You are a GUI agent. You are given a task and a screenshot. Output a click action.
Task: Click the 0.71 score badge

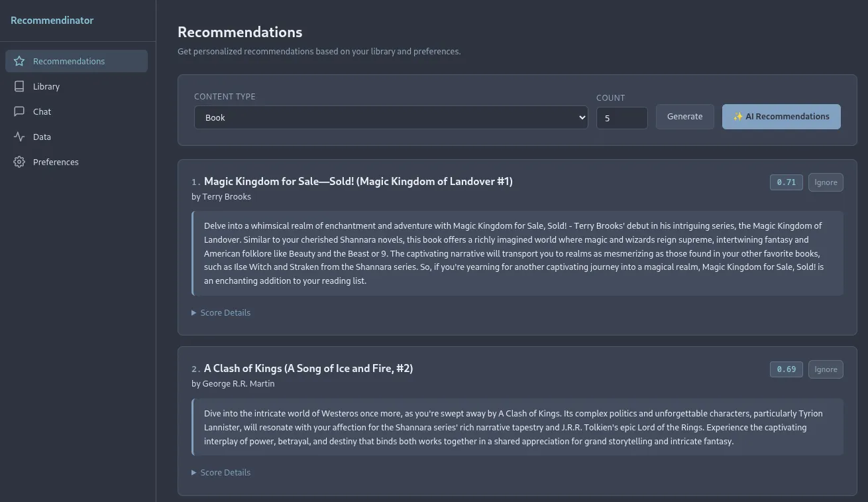coord(787,182)
